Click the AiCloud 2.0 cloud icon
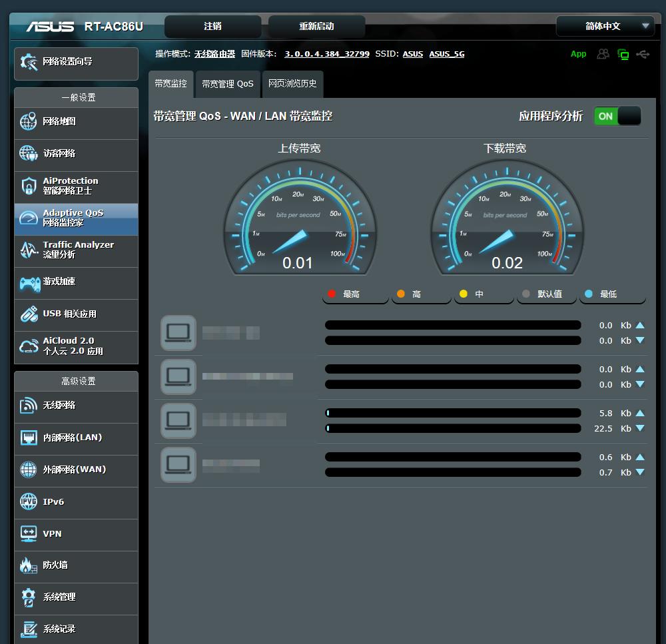 click(28, 346)
